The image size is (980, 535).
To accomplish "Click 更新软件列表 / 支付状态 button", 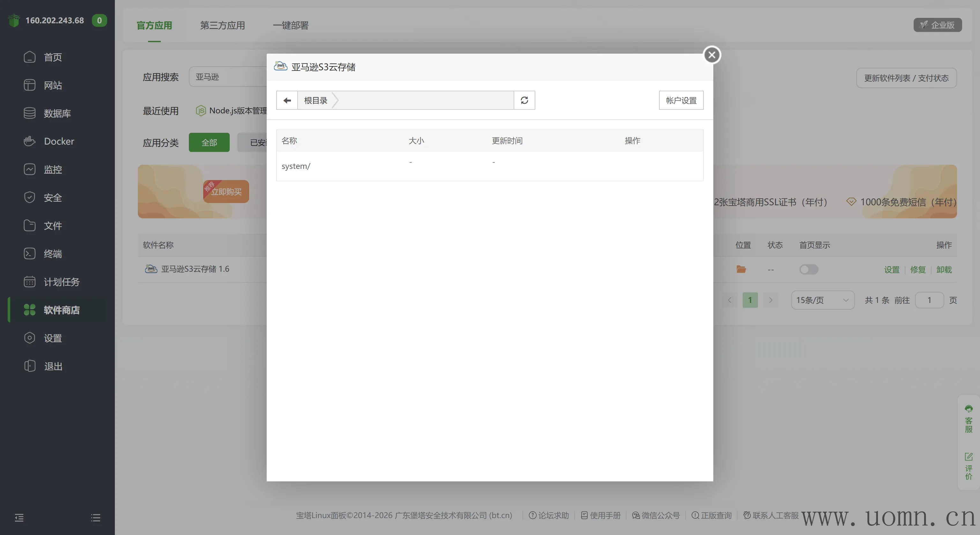I will click(x=906, y=78).
